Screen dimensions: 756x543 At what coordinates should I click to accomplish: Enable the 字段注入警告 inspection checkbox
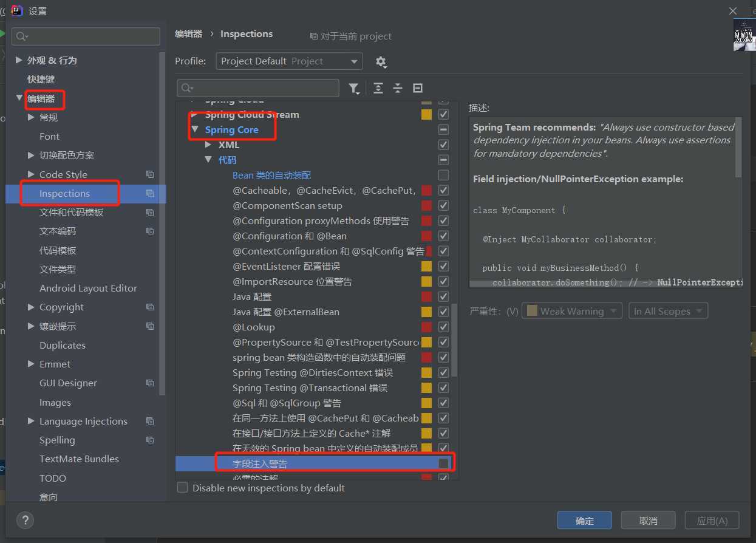click(443, 463)
